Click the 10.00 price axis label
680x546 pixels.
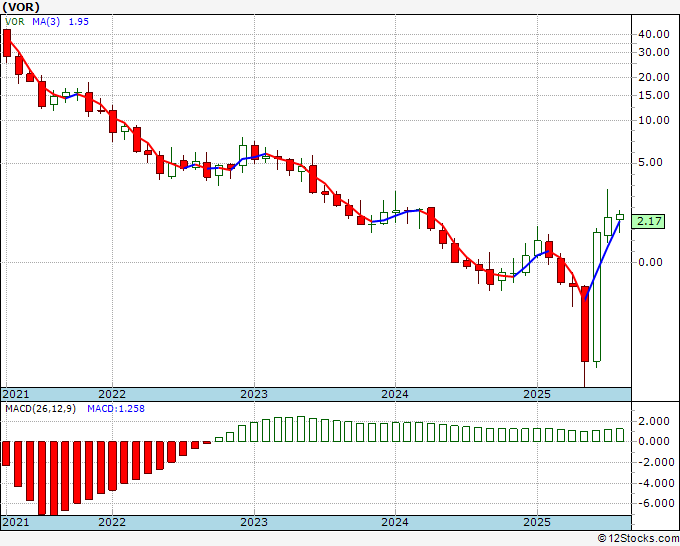click(x=654, y=121)
